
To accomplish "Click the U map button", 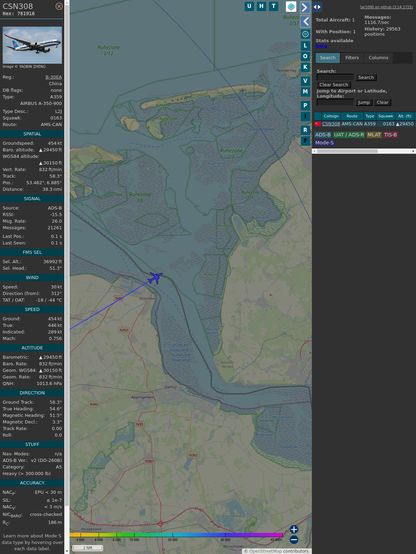I will 249,6.
